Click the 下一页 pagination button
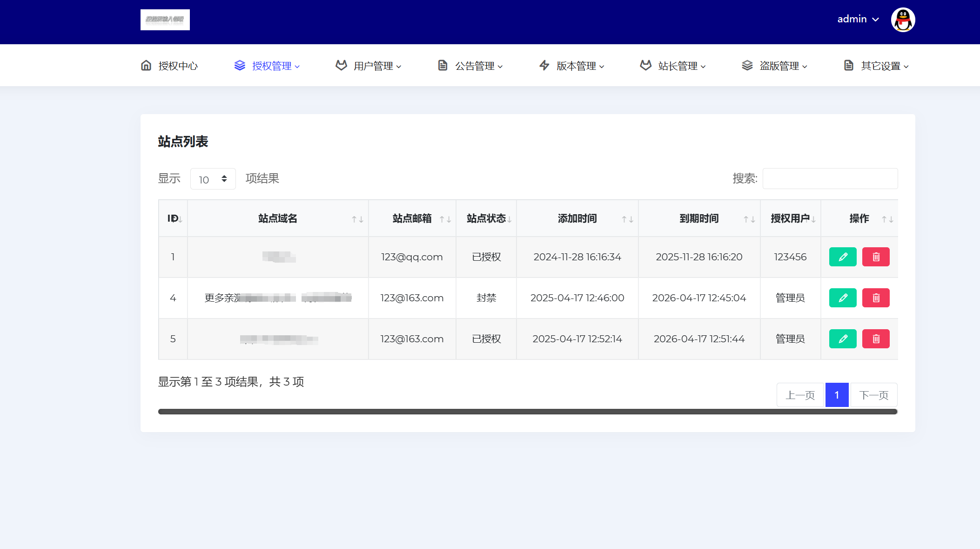The image size is (980, 549). pyautogui.click(x=873, y=395)
